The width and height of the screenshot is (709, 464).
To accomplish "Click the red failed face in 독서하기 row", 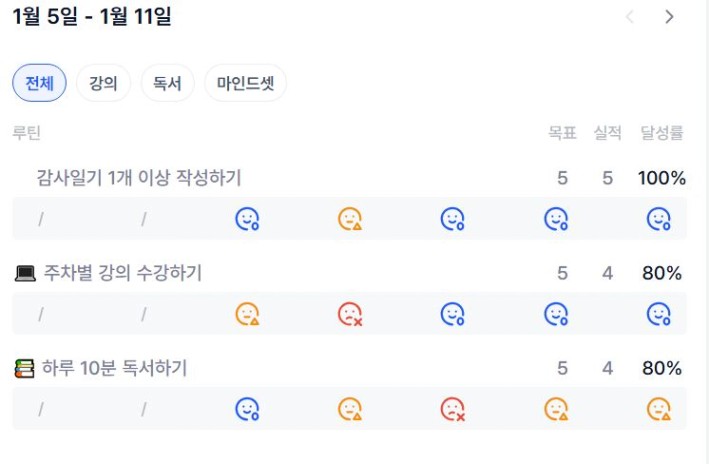I will pyautogui.click(x=453, y=409).
